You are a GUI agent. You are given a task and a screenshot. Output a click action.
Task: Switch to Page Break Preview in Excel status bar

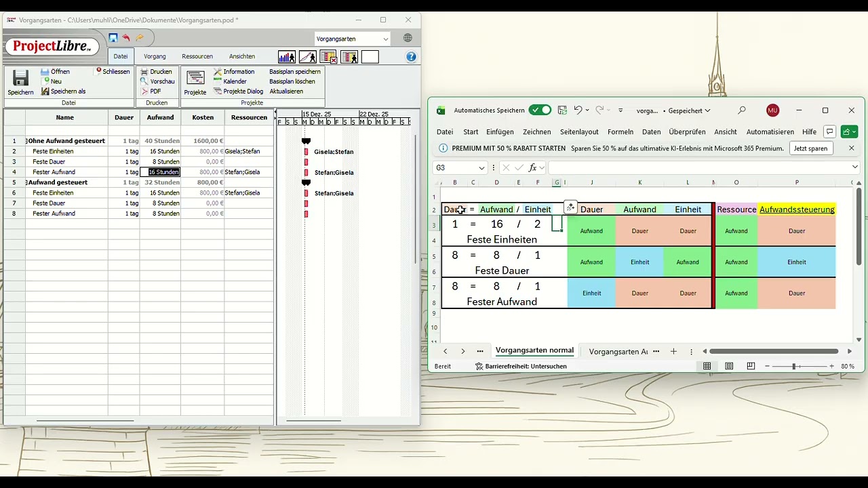(x=751, y=366)
